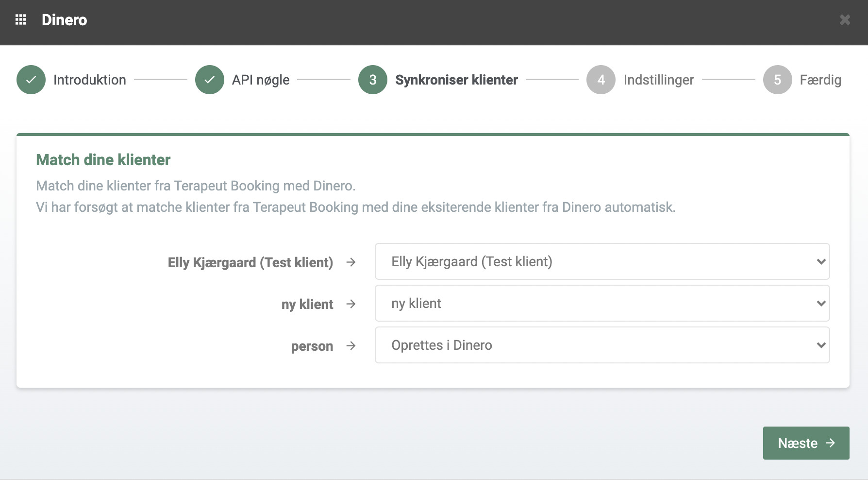Click the Næste button to continue
The width and height of the screenshot is (868, 480).
[x=806, y=443]
